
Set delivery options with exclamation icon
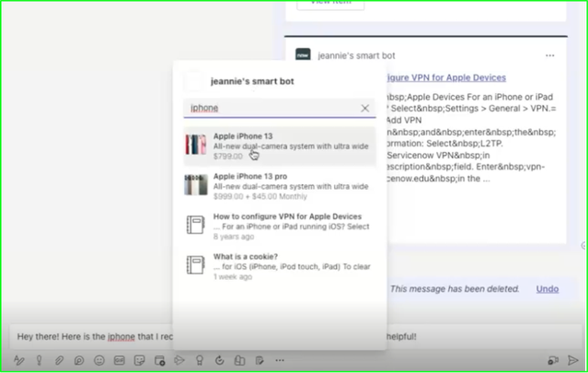tap(39, 360)
